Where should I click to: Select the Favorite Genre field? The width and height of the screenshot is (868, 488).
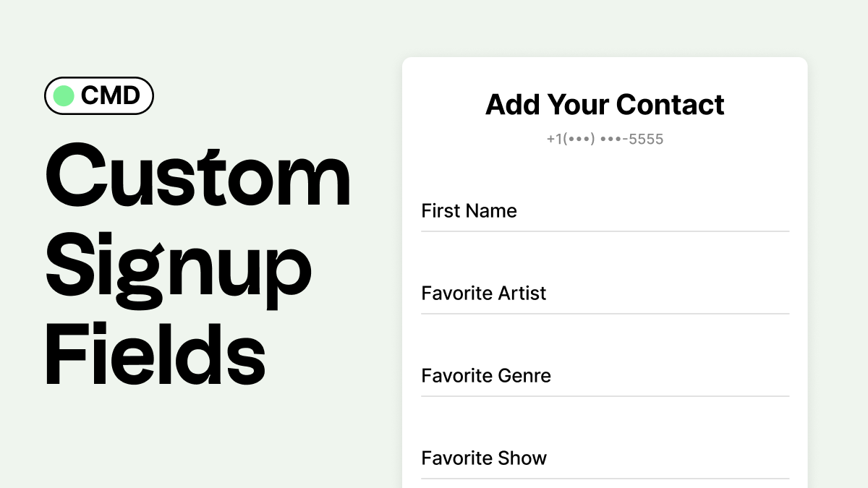pos(605,376)
